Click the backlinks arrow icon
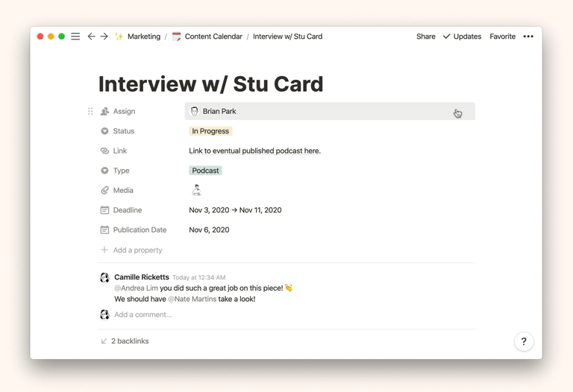 click(x=104, y=341)
